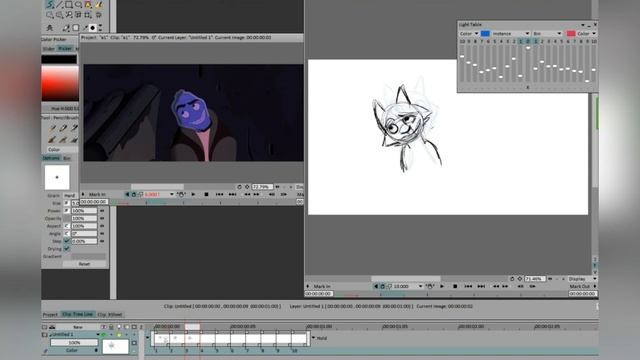Click the Color blend mode button on layer

pyautogui.click(x=72, y=350)
